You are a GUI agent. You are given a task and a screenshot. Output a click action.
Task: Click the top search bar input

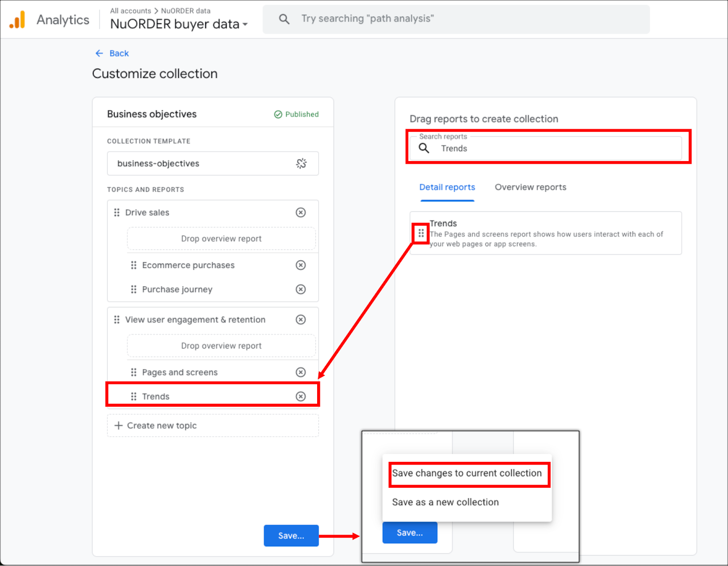point(456,19)
